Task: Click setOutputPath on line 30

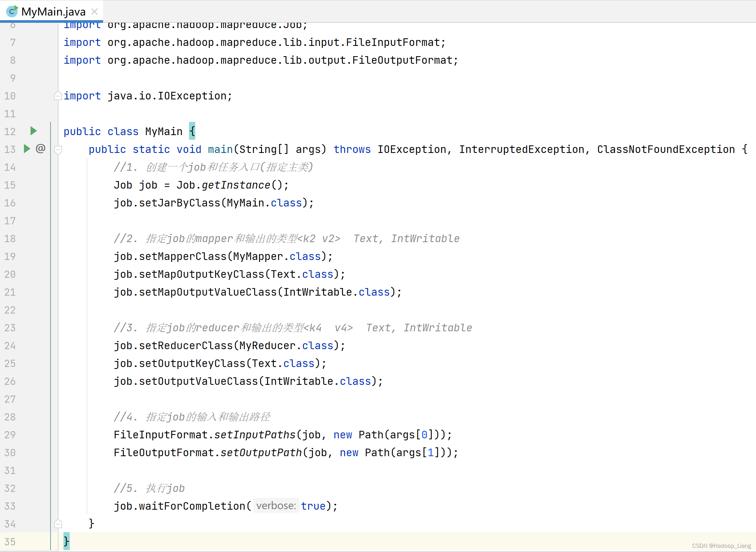Action: click(x=261, y=453)
